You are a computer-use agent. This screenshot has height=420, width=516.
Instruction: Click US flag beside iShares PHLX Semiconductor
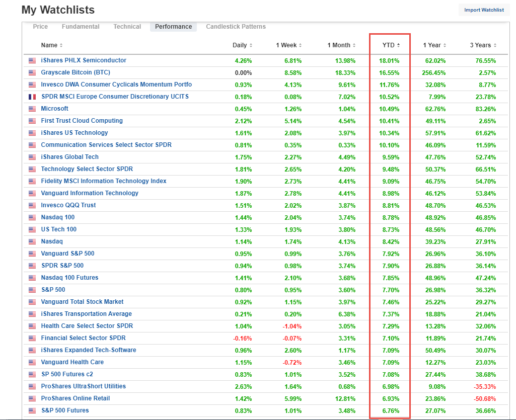[32, 60]
